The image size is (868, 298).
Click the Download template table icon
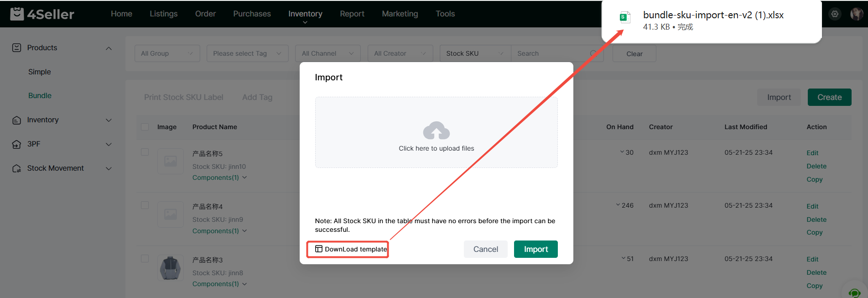coord(319,249)
